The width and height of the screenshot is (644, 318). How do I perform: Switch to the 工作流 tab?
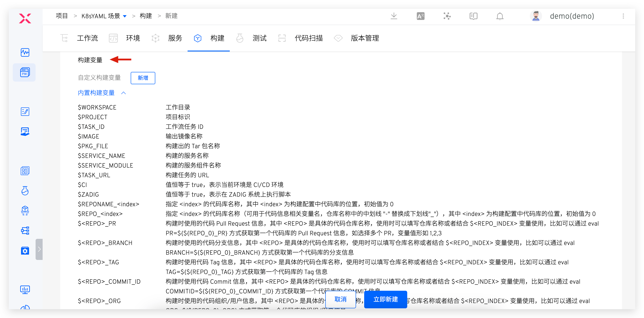coord(87,38)
